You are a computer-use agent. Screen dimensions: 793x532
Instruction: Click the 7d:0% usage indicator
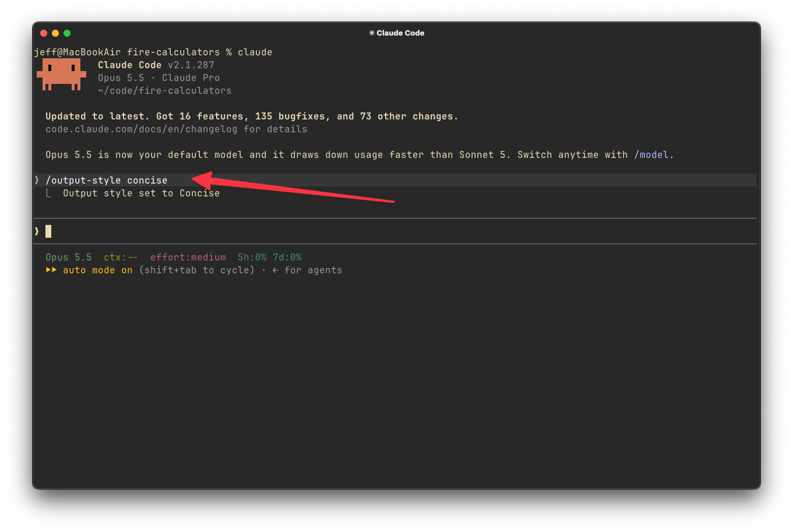click(x=287, y=258)
